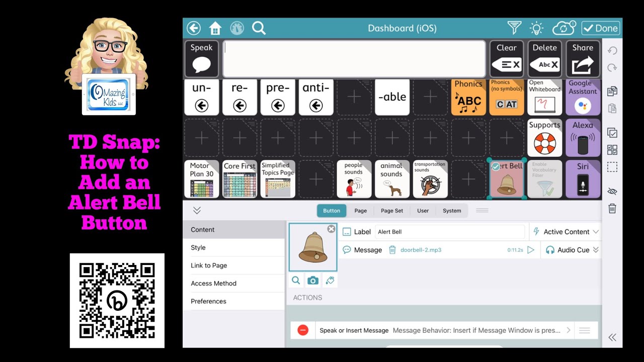Open the dashboard gauge icon
The height and width of the screenshot is (362, 644).
pos(237,28)
